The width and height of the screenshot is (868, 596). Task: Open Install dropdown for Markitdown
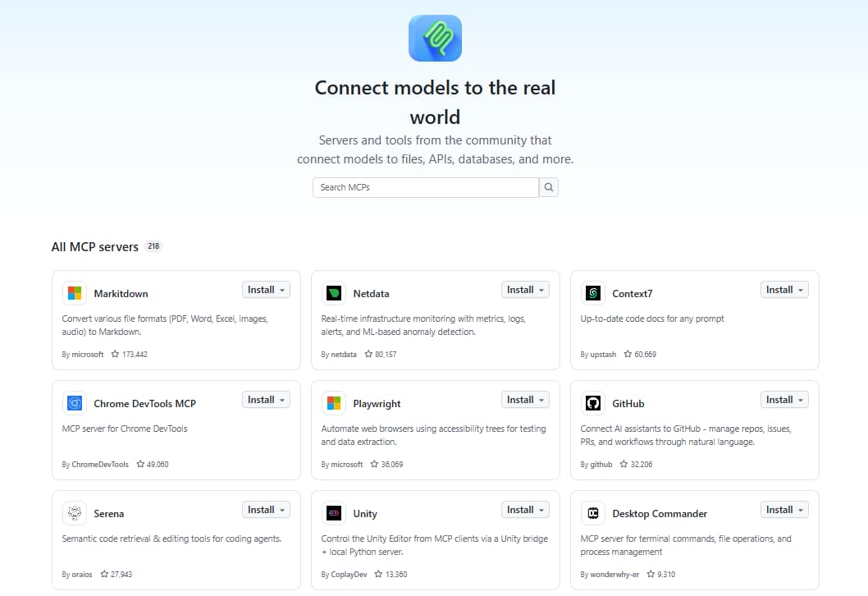tap(267, 290)
